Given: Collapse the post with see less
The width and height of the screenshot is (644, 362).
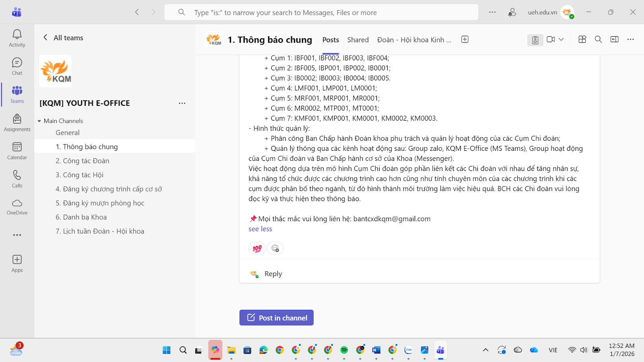Looking at the screenshot, I should [x=260, y=229].
